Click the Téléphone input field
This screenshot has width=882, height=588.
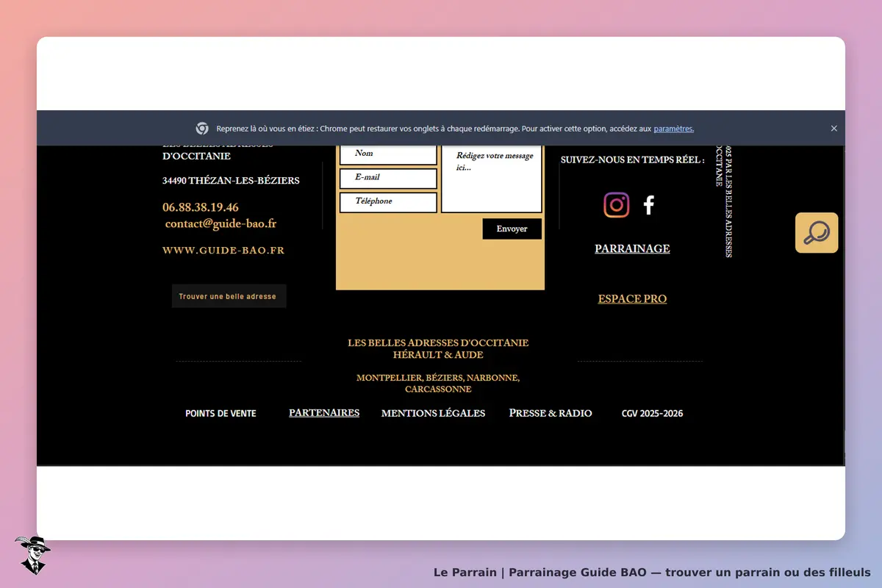(388, 202)
